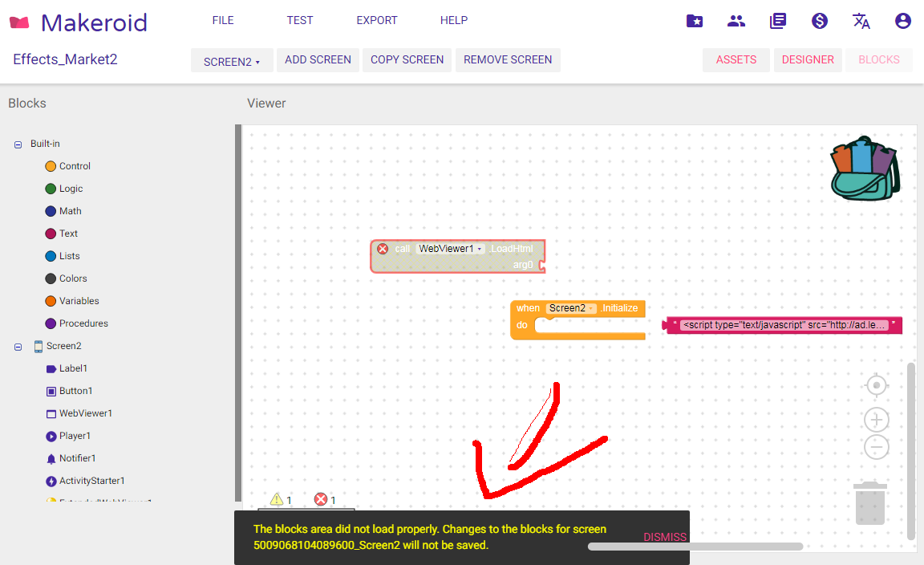Click the workspace vertical scrollbar

[911, 451]
